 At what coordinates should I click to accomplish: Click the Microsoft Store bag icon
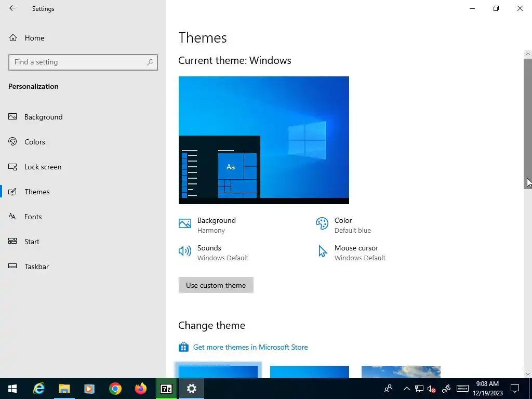[x=183, y=347]
